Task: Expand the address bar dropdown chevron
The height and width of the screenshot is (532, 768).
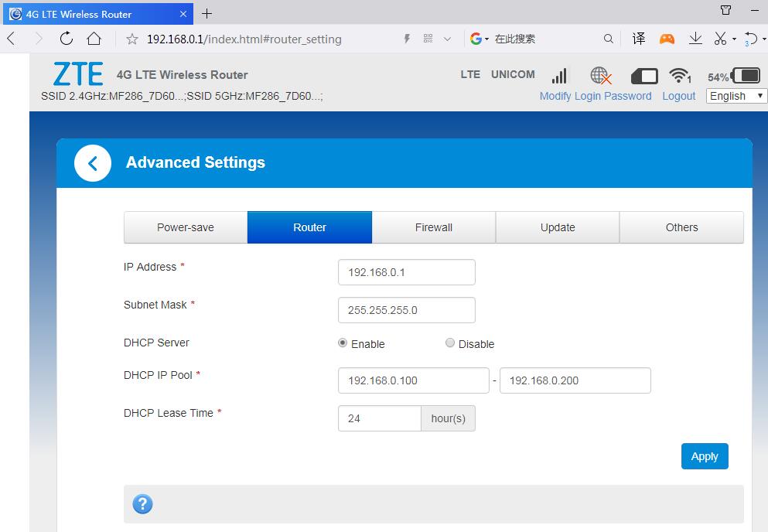Action: click(447, 39)
